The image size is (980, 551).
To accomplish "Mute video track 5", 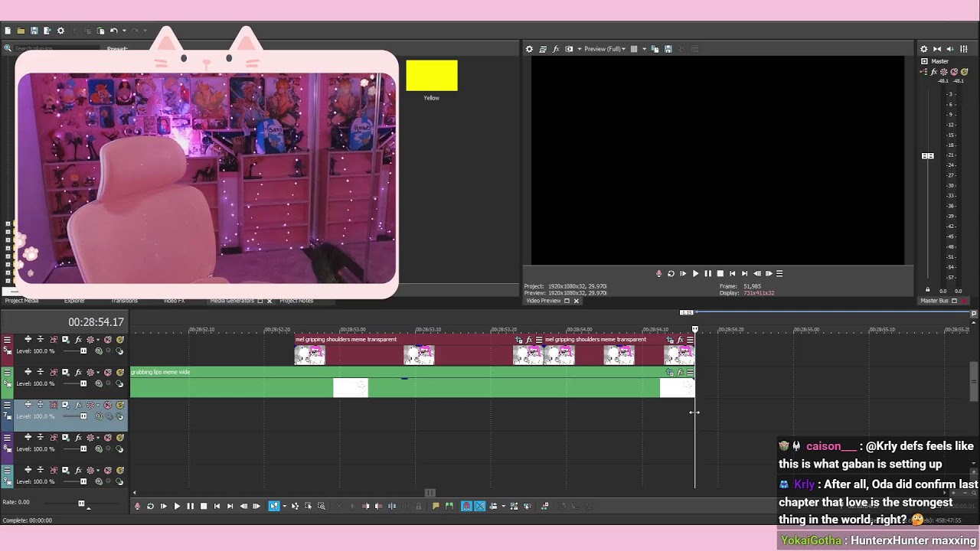I will tap(108, 340).
